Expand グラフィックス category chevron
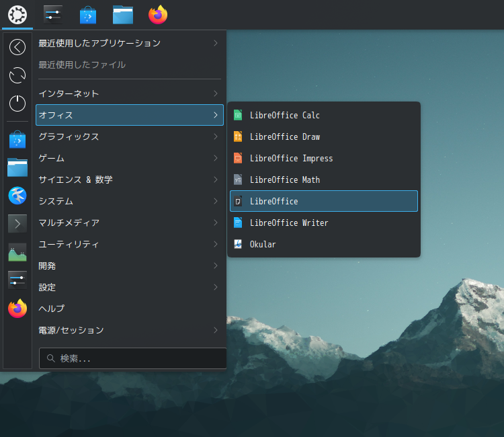 click(216, 136)
